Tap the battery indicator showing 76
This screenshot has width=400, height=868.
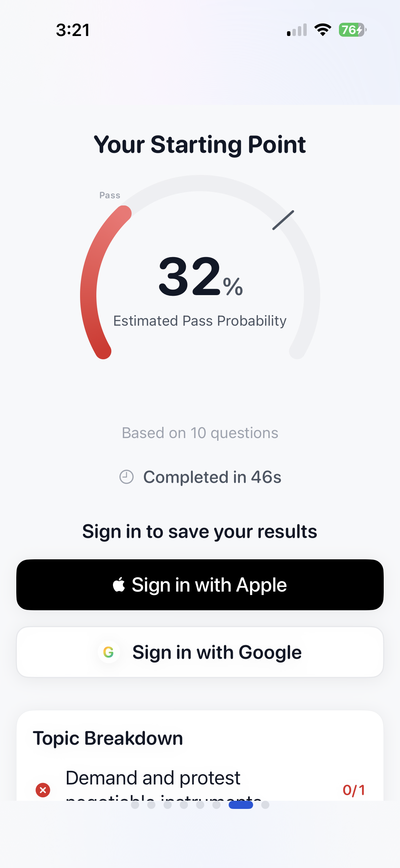pyautogui.click(x=351, y=30)
